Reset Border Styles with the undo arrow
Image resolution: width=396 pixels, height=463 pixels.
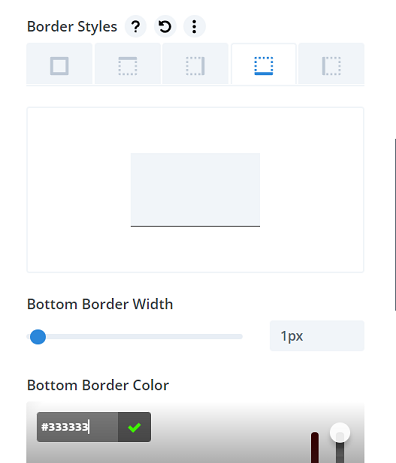(x=165, y=26)
